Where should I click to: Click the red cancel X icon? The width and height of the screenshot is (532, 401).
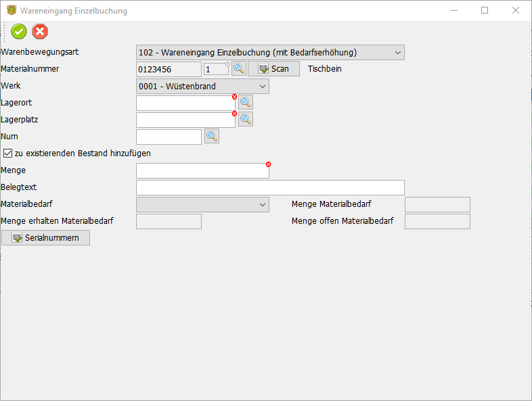click(40, 31)
